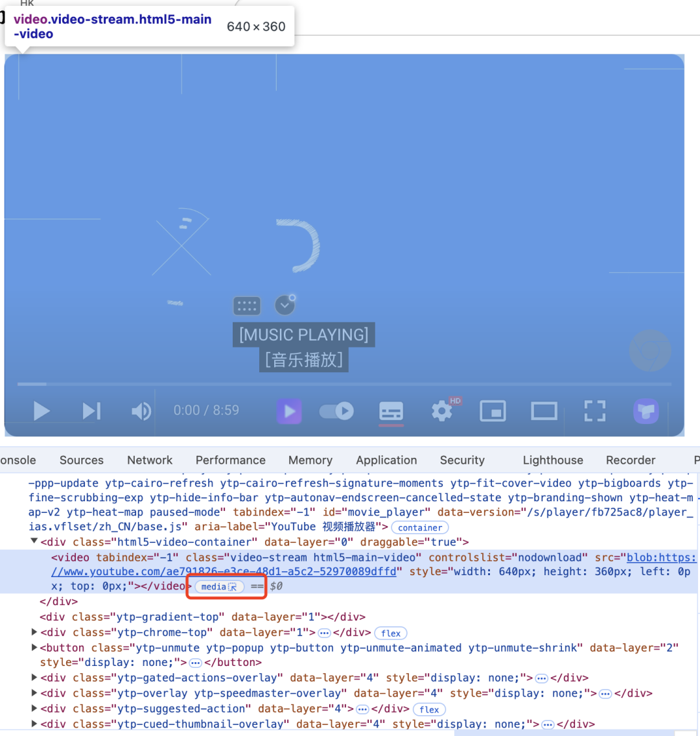Viewport: 700px width, 736px height.
Task: Click the media badge after the video element
Action: (x=219, y=587)
